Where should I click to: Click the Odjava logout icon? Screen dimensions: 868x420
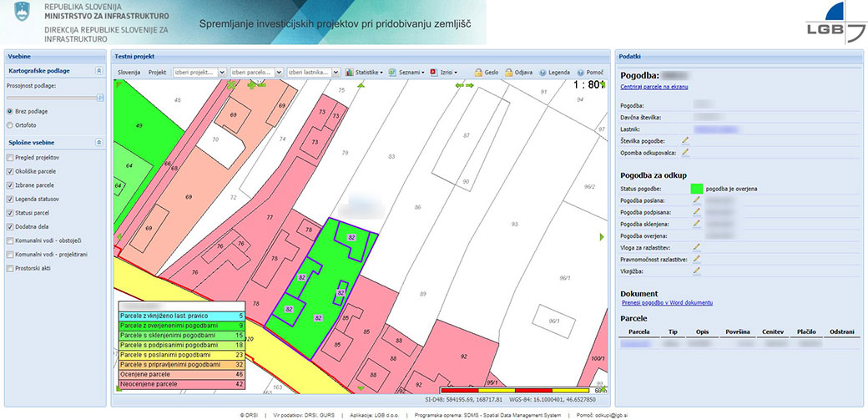pos(508,73)
